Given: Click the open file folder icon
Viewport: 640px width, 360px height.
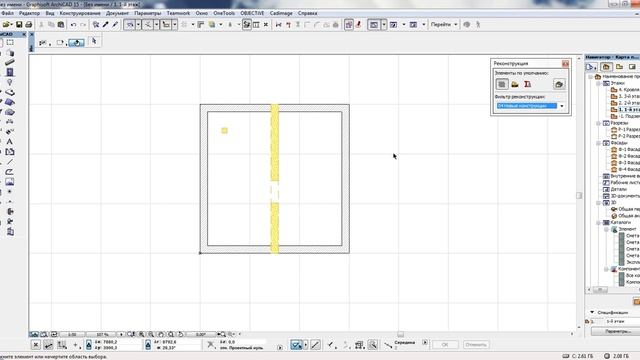Looking at the screenshot, I should tap(7, 24).
